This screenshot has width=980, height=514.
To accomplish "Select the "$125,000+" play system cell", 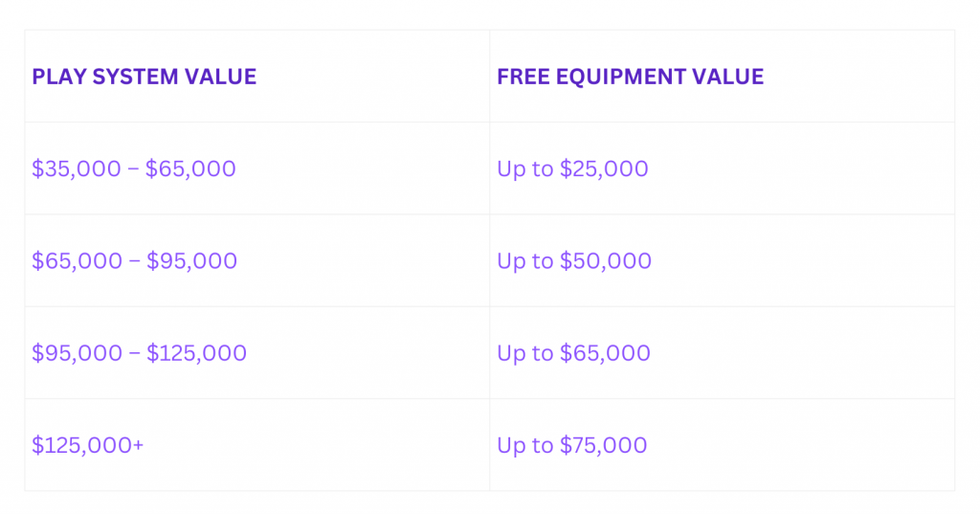I will coord(88,445).
